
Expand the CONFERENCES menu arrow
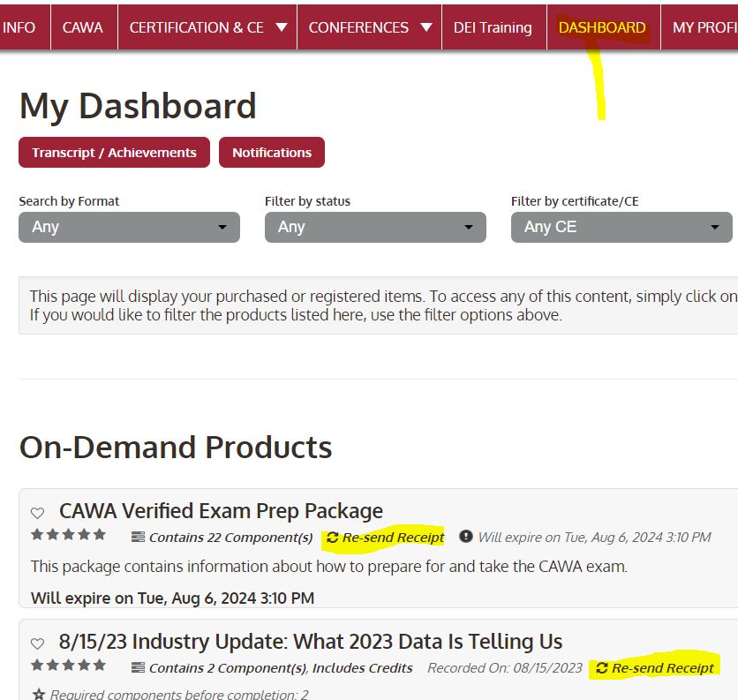coord(426,27)
